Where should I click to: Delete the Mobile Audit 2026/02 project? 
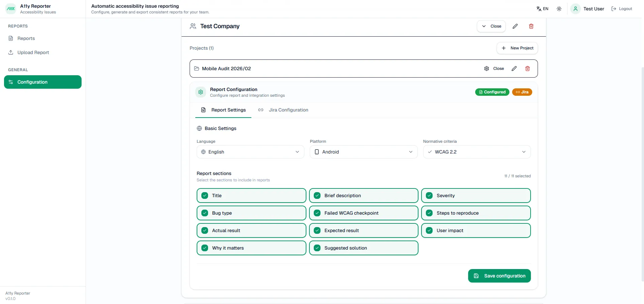click(528, 69)
